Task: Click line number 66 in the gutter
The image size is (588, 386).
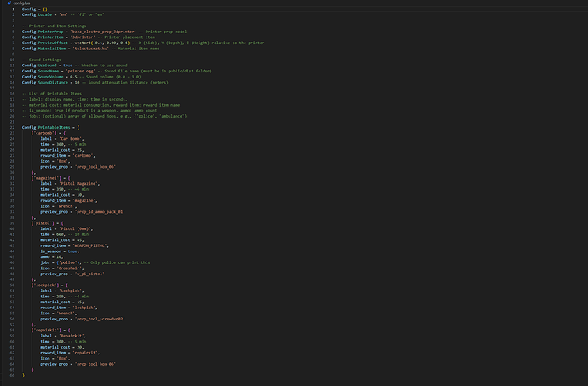Action: click(x=13, y=375)
